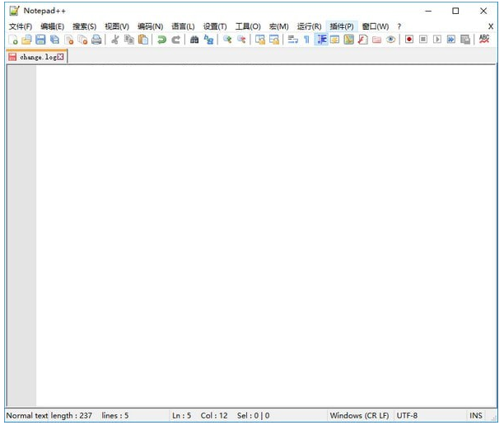
Task: Open the 编码(N) menu
Action: click(x=150, y=26)
